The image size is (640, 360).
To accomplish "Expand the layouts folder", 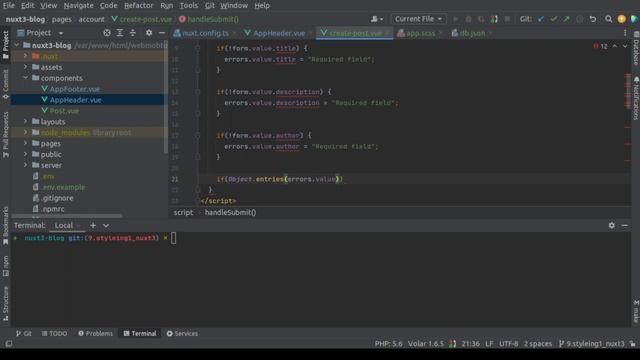I will [x=25, y=122].
